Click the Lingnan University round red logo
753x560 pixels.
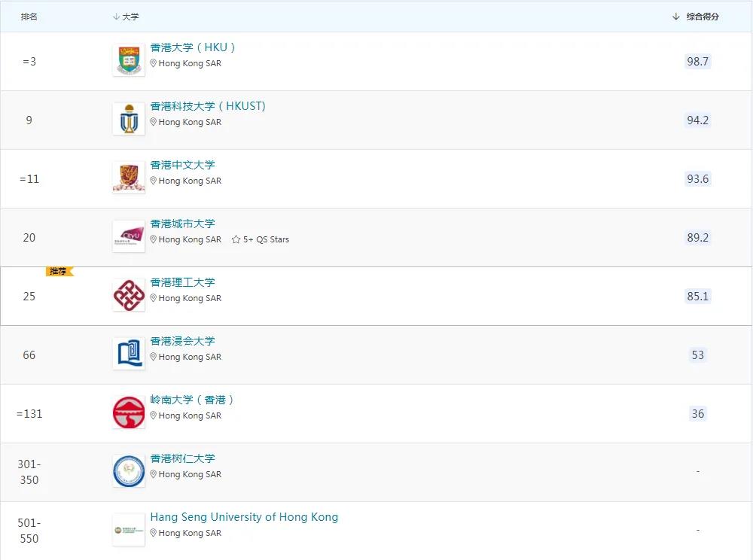coord(128,413)
